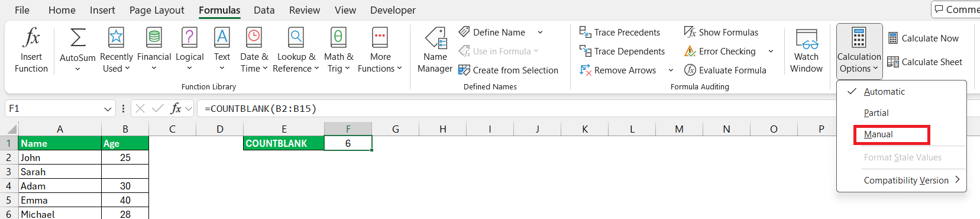Screen dimensions: 980x219
Task: Open Recently Used functions list
Action: (116, 50)
